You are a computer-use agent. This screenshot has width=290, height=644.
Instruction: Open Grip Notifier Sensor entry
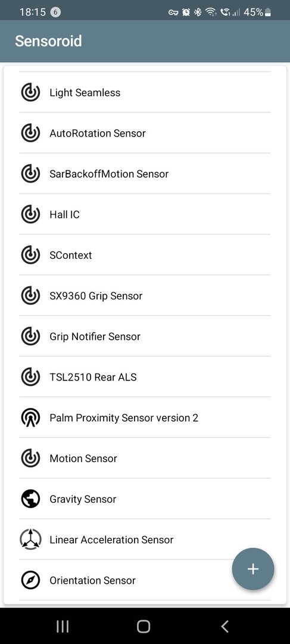tap(145, 336)
